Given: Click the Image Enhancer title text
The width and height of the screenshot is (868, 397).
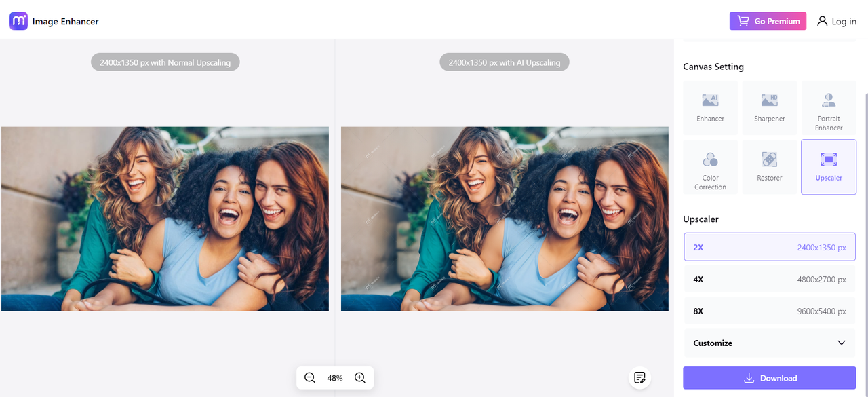Looking at the screenshot, I should (66, 22).
